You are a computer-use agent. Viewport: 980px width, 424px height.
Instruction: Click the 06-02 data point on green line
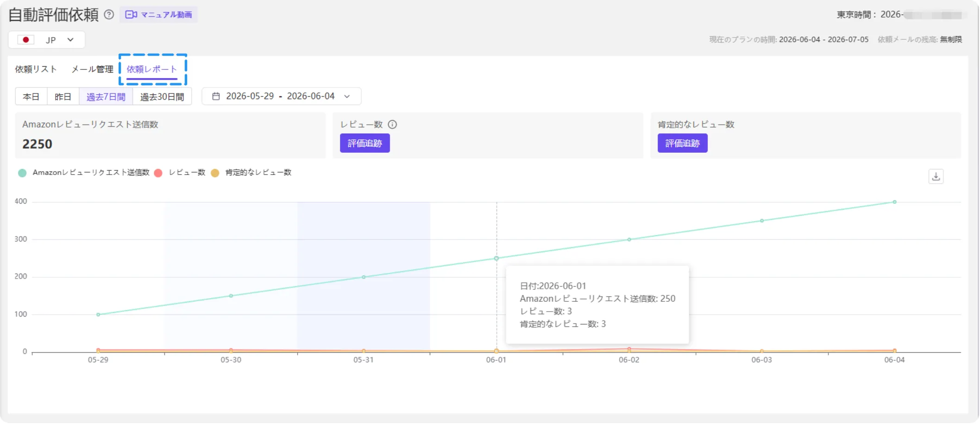pyautogui.click(x=629, y=240)
